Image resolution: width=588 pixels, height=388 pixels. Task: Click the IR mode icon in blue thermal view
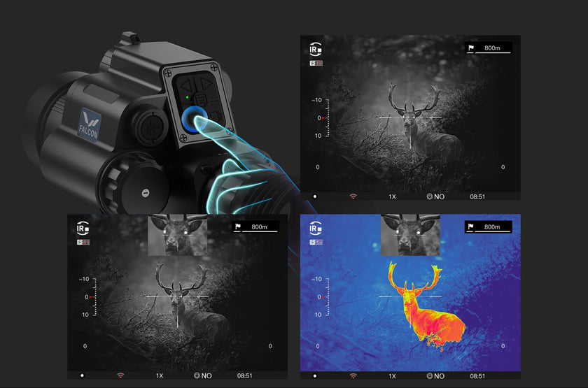coord(316,228)
